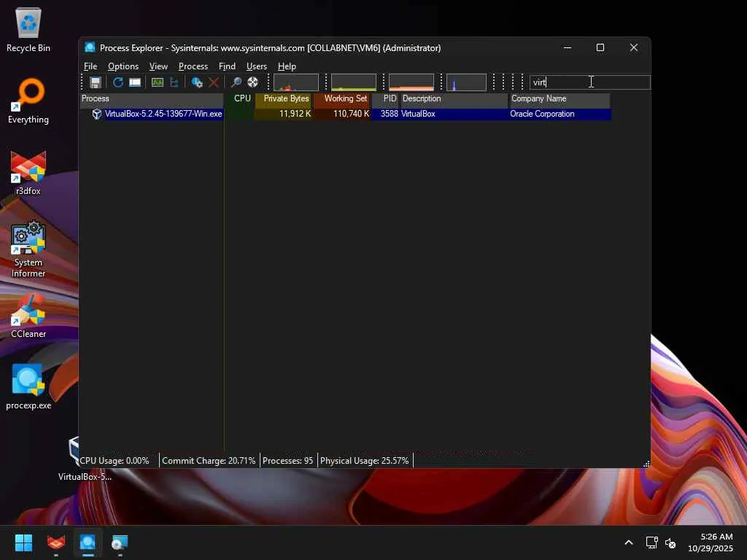This screenshot has width=747, height=560.
Task: Click the Process Explorer taskbar icon
Action: point(88,542)
